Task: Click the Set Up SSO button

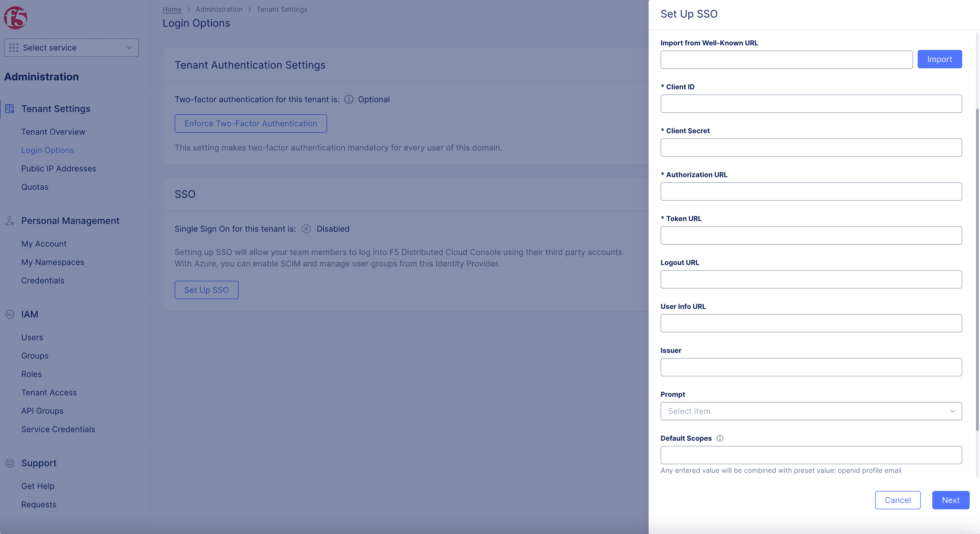Action: (207, 290)
